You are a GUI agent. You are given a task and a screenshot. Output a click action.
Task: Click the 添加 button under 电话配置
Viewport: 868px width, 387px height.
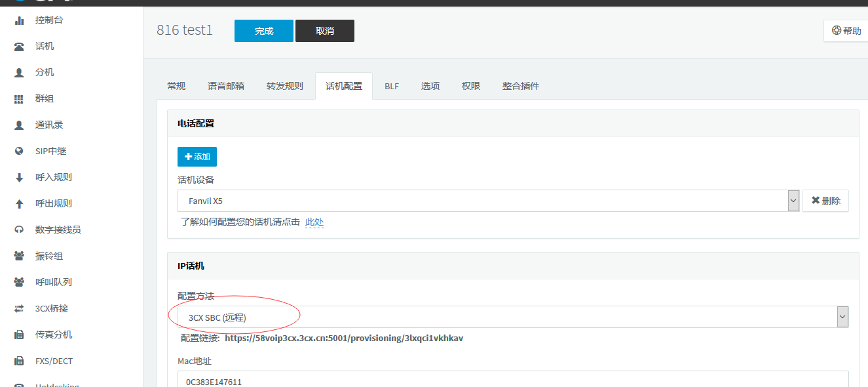(x=197, y=157)
